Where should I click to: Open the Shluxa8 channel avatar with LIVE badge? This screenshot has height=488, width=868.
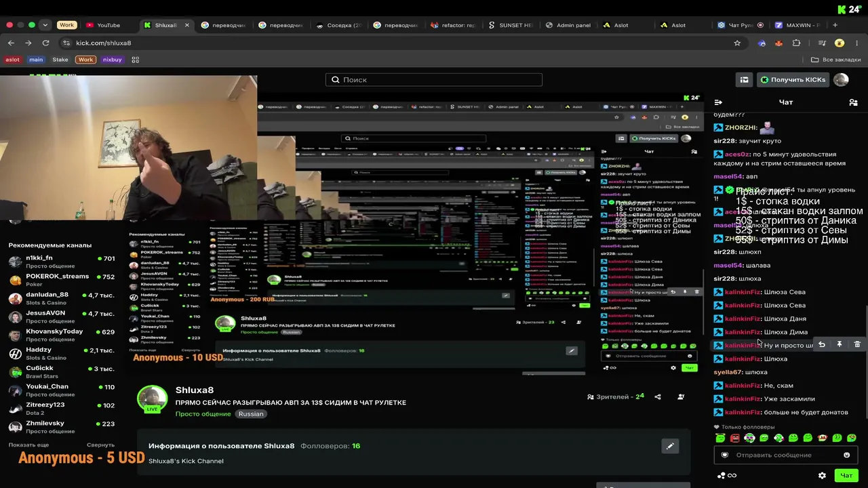153,399
